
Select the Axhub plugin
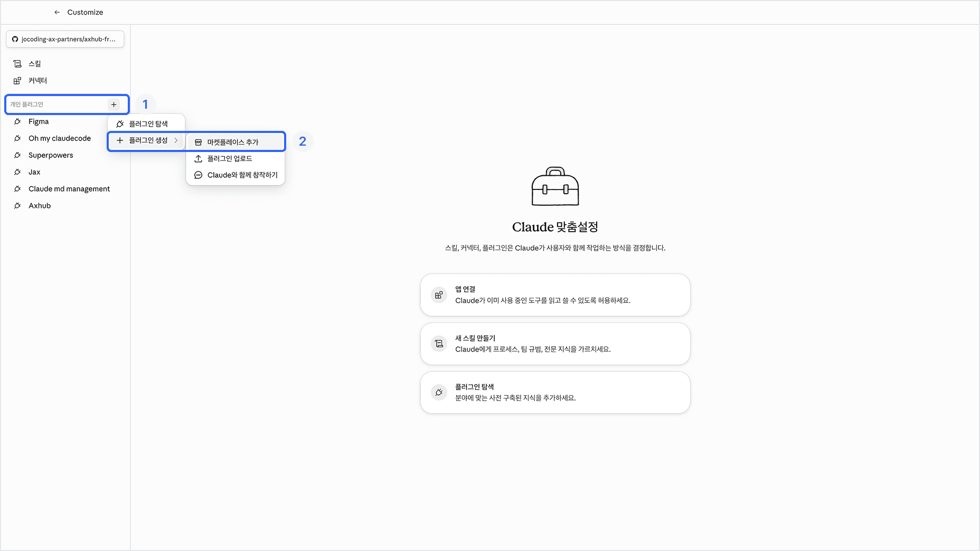(65, 206)
